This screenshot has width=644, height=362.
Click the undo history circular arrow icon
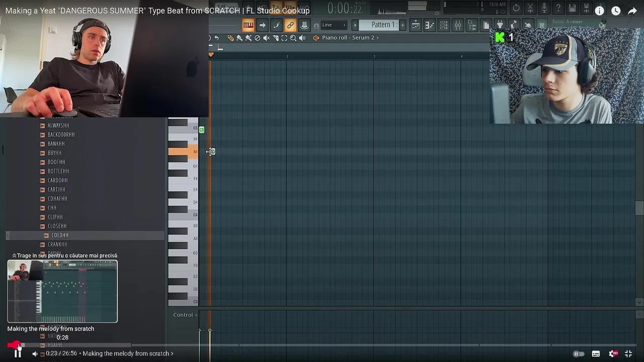(516, 8)
